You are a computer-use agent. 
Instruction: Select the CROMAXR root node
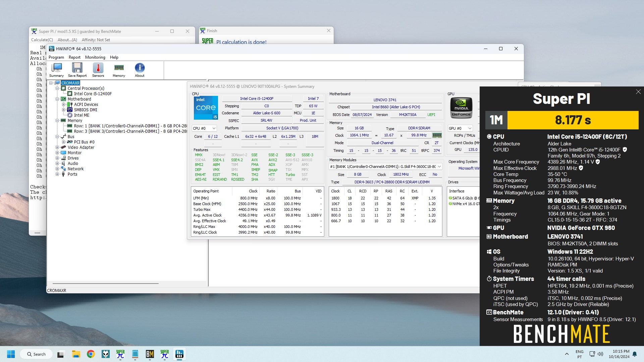point(70,83)
